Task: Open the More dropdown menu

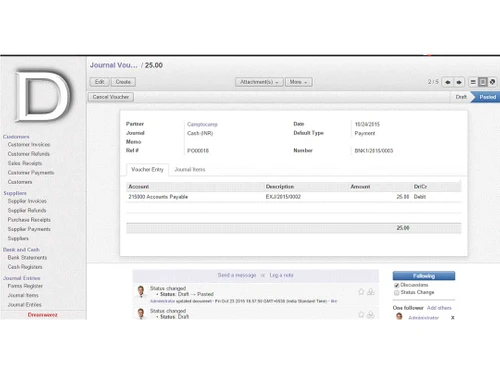Action: point(298,82)
